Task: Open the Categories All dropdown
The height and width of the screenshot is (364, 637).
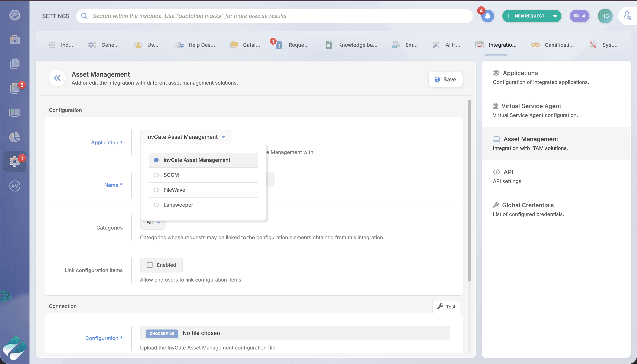Action: point(153,222)
